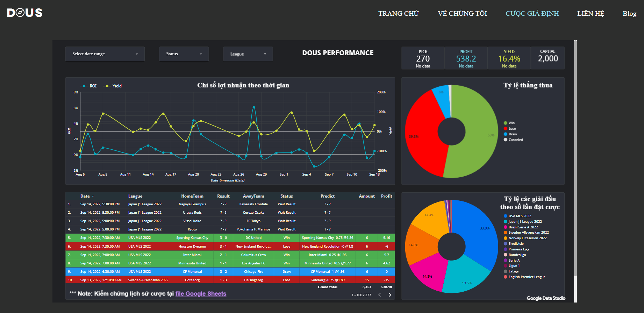
Task: Click the PICK 270 scorecard
Action: point(423,58)
